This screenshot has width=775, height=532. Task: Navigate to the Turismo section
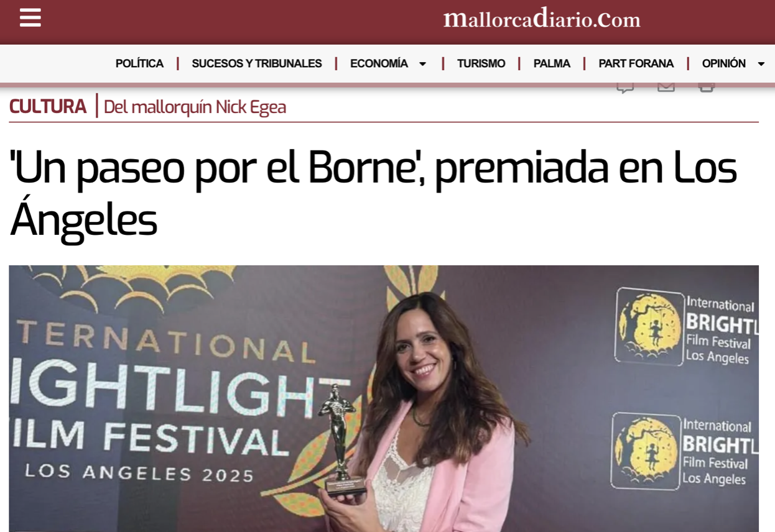point(481,63)
